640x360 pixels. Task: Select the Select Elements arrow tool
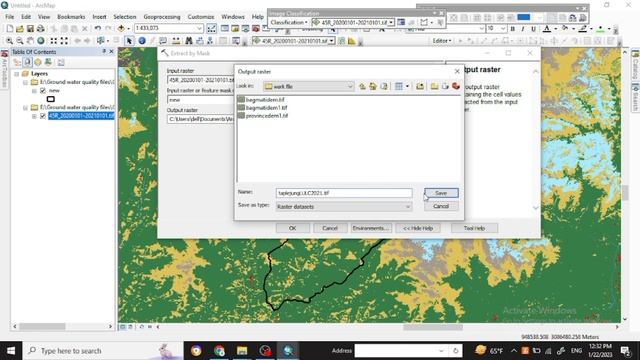pos(129,41)
